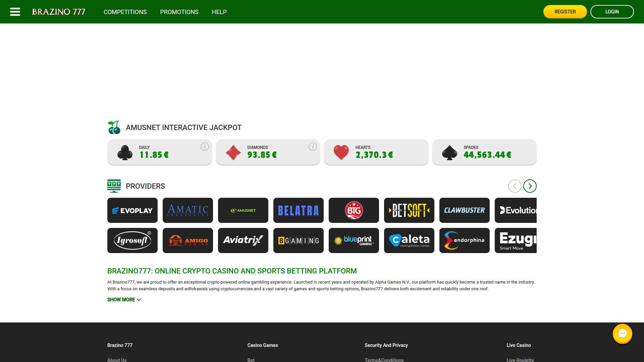Open the live chat support bubble
The height and width of the screenshot is (362, 644).
622,334
